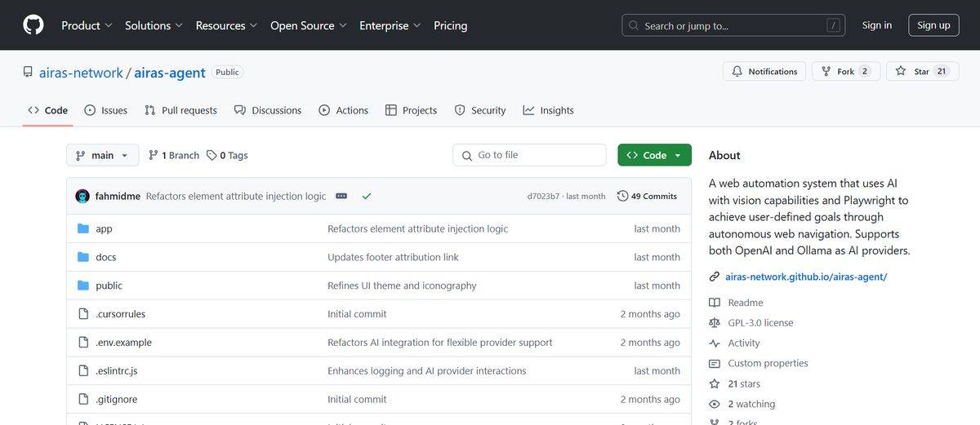Open the docs folder
The height and width of the screenshot is (425, 980).
pos(105,257)
